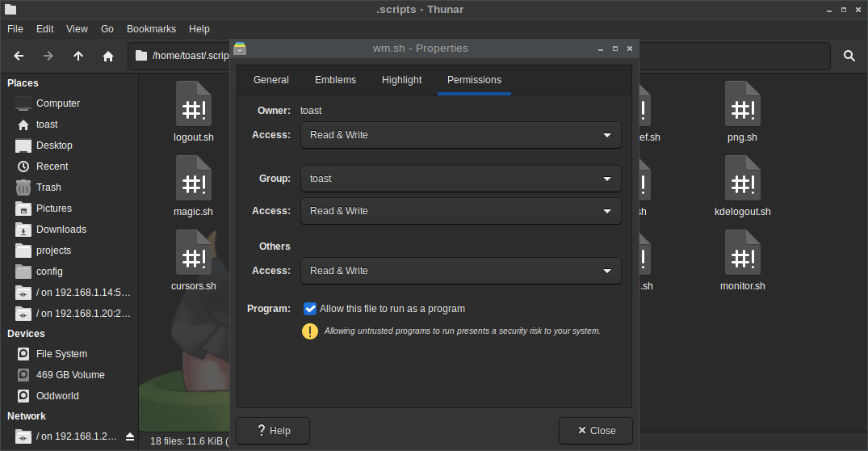Select the monitor.sh script file icon
868x451 pixels.
click(x=743, y=252)
